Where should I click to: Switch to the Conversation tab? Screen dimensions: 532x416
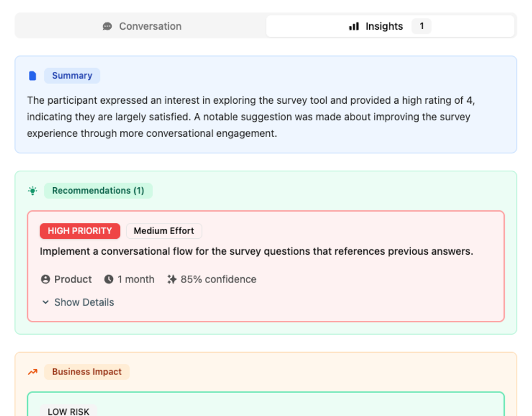(142, 26)
